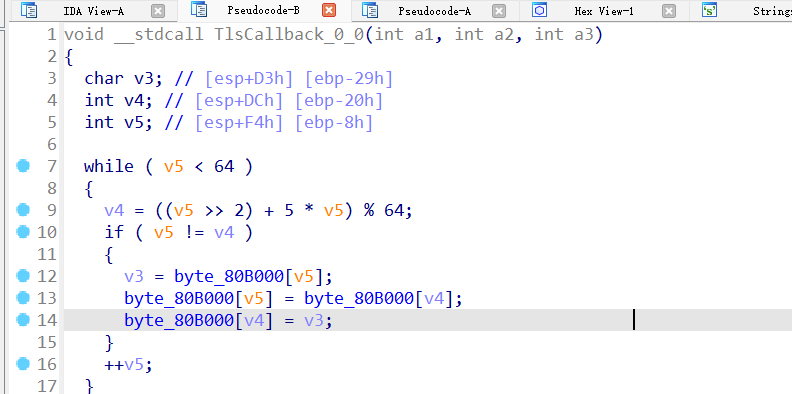
Task: Click the IDA View-A document icon
Action: 29,11
